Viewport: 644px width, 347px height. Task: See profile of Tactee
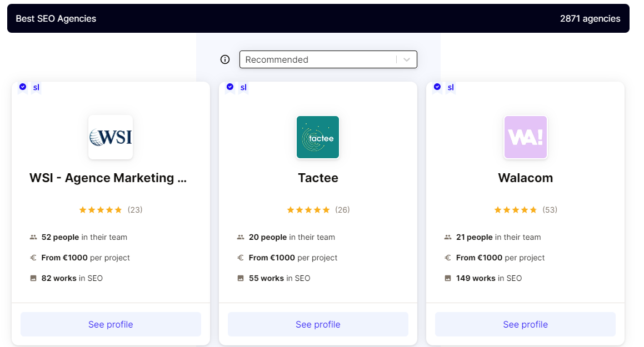[x=318, y=324]
